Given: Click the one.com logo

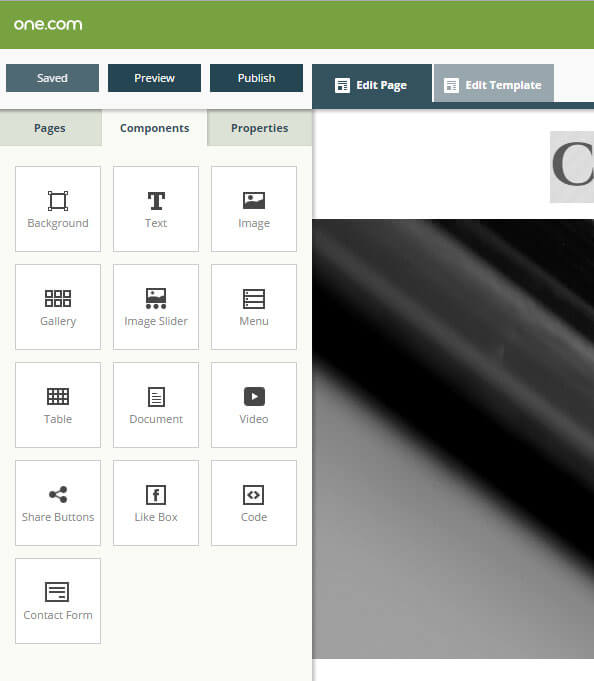Looking at the screenshot, I should (x=48, y=24).
